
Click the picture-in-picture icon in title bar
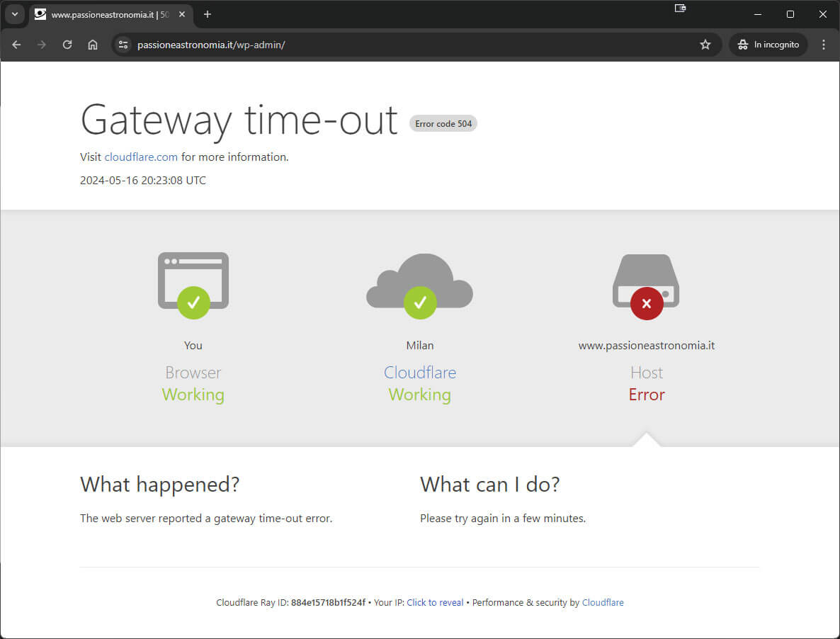click(681, 8)
